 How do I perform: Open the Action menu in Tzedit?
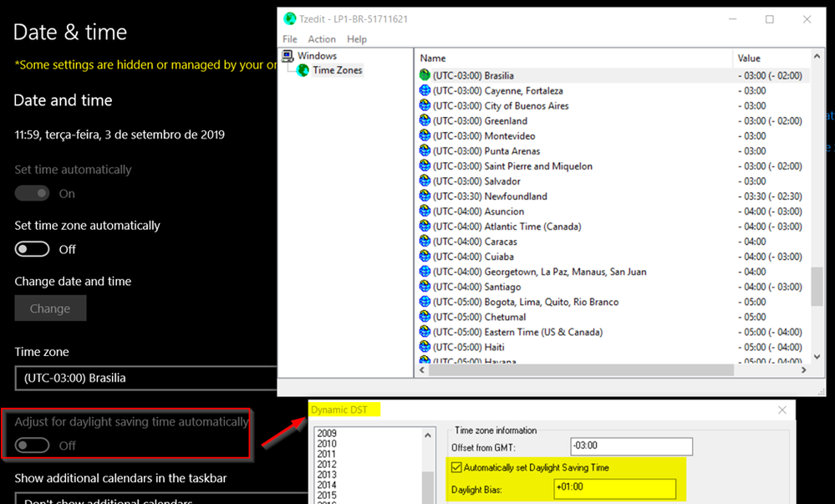pyautogui.click(x=322, y=39)
